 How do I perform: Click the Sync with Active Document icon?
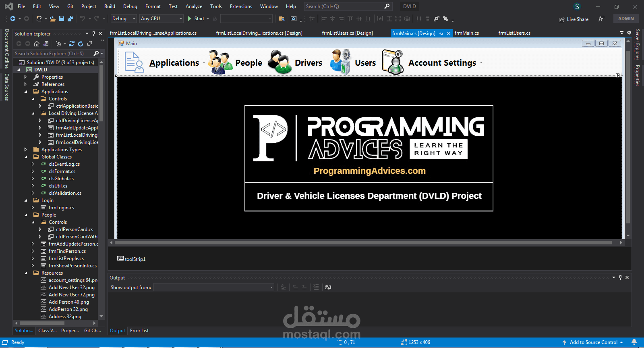pos(72,44)
